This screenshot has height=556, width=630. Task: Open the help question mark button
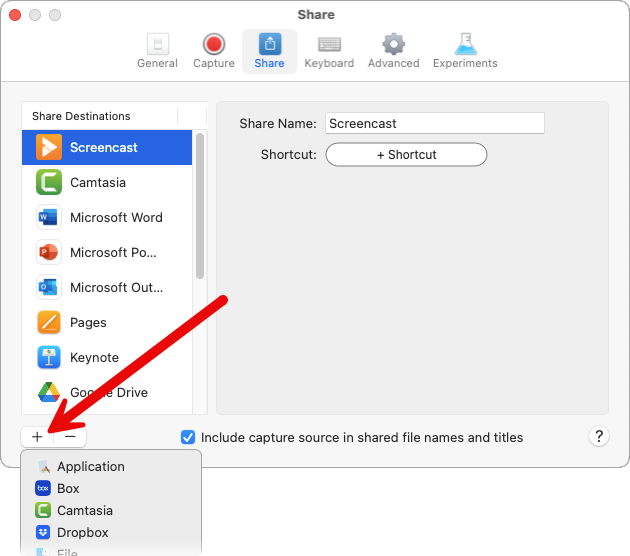[x=599, y=437]
